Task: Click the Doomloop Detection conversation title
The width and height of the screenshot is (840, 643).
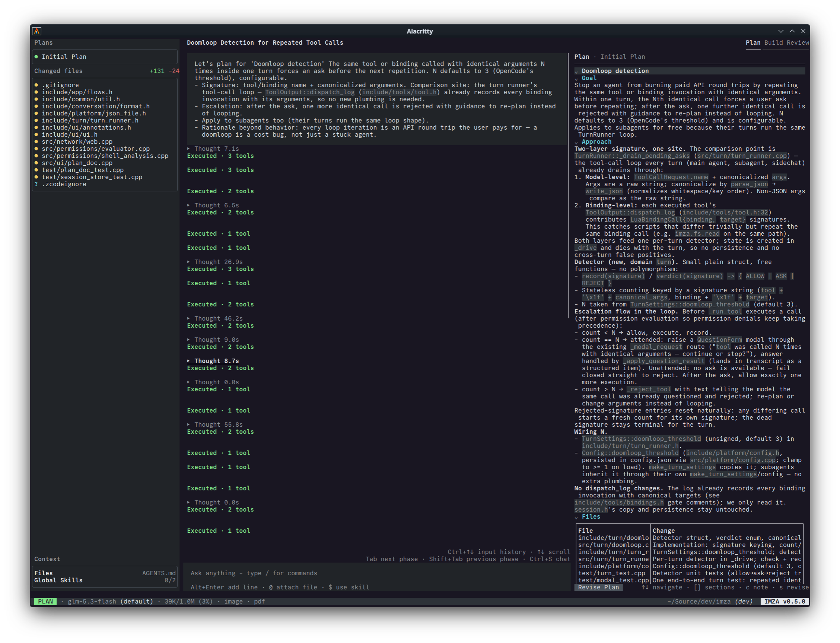Action: [265, 42]
